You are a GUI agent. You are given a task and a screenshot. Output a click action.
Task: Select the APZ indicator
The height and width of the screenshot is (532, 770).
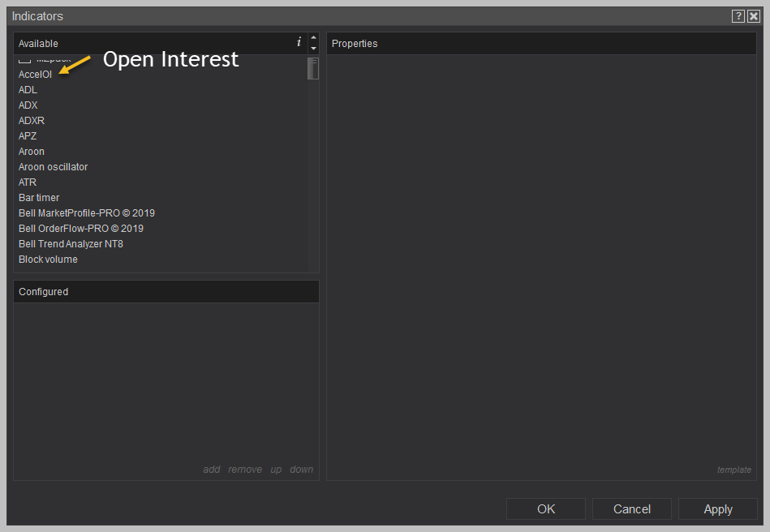point(28,136)
